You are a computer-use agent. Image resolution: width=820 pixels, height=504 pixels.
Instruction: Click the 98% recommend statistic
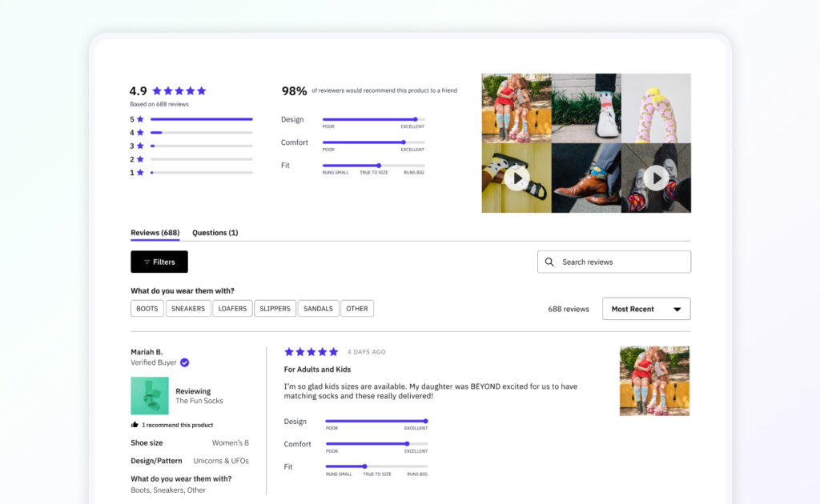pyautogui.click(x=295, y=91)
